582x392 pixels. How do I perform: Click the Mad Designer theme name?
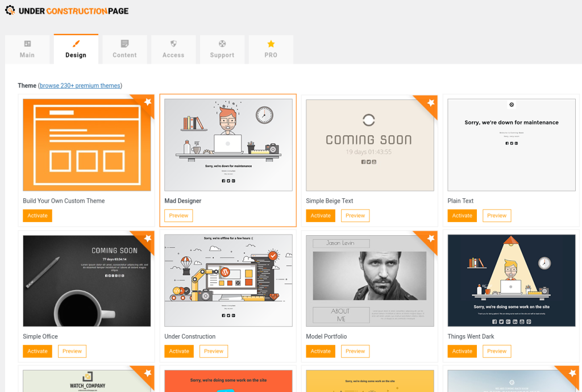182,201
